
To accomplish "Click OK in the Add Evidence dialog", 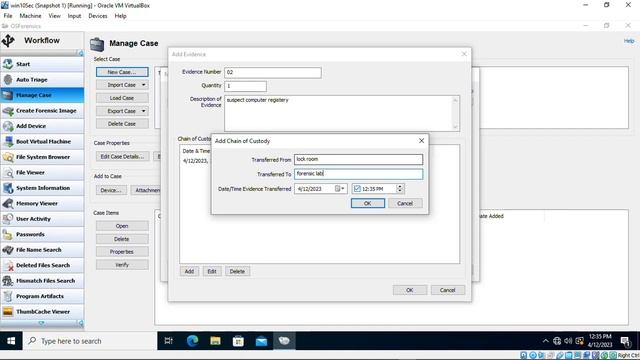I will click(x=410, y=290).
